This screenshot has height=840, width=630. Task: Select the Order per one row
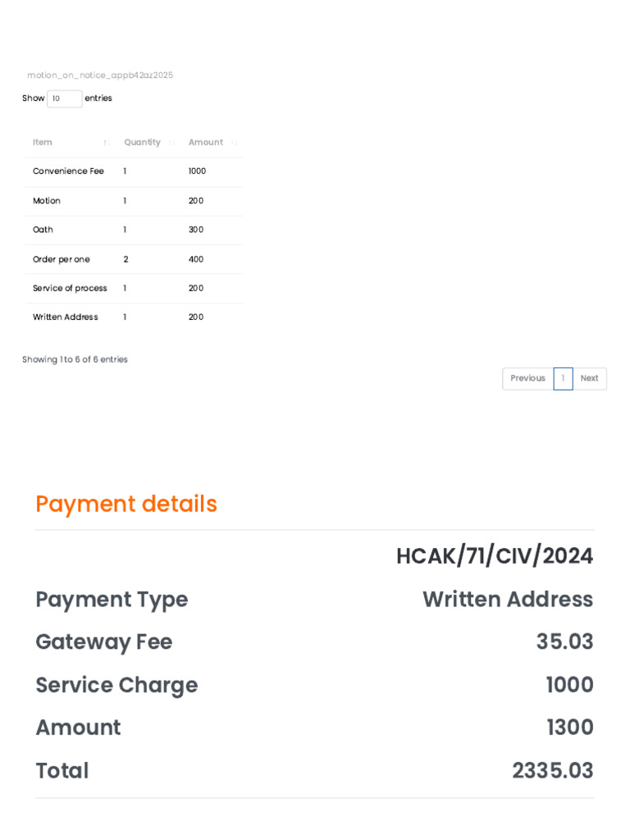(x=62, y=259)
